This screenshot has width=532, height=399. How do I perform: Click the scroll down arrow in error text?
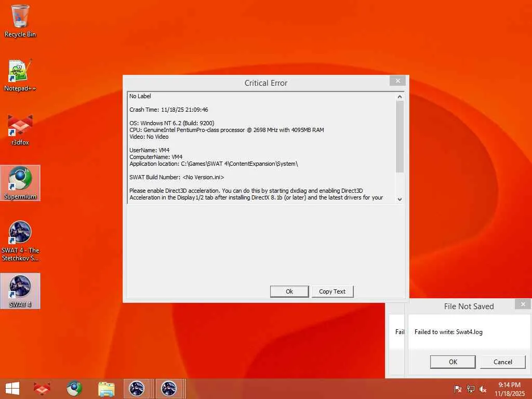pos(400,199)
